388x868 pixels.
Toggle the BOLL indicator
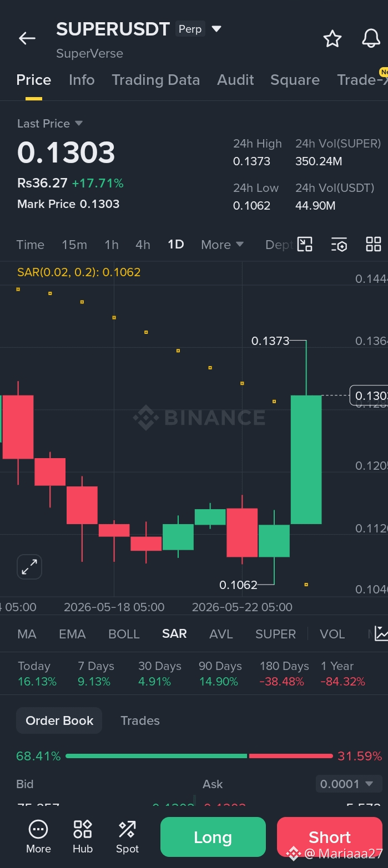coord(124,634)
